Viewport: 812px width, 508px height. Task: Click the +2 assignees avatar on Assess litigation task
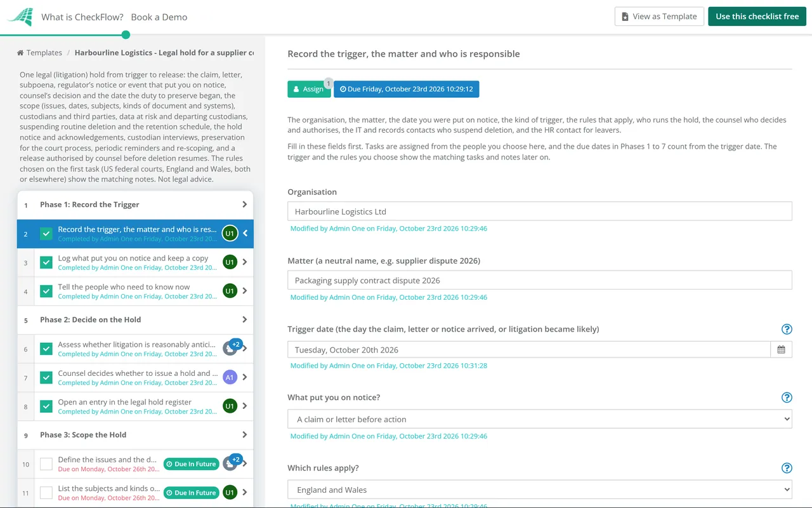click(x=232, y=347)
